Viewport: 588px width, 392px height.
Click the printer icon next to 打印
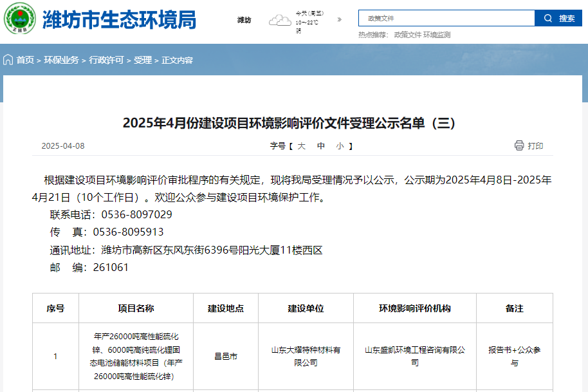[518, 146]
